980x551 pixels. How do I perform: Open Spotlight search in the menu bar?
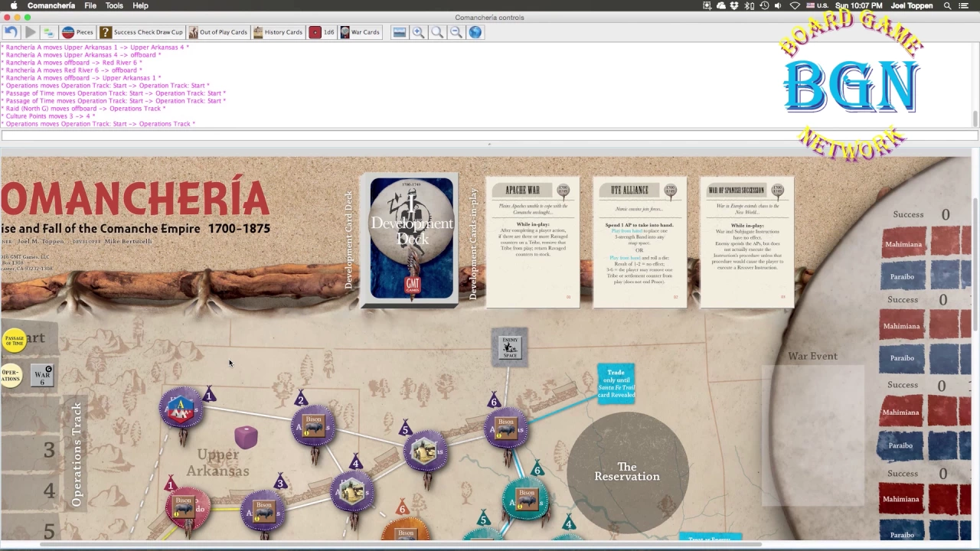[x=947, y=5]
